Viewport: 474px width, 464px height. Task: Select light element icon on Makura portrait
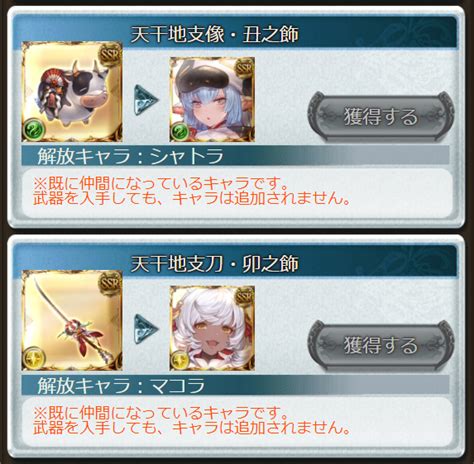(x=180, y=360)
